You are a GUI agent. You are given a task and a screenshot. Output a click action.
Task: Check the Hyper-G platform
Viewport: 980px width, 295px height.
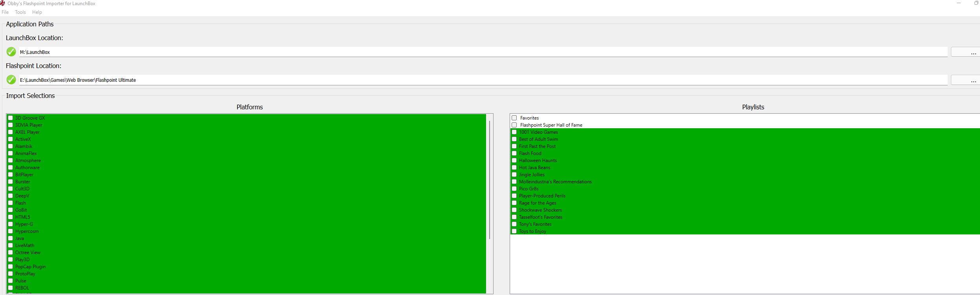click(11, 224)
